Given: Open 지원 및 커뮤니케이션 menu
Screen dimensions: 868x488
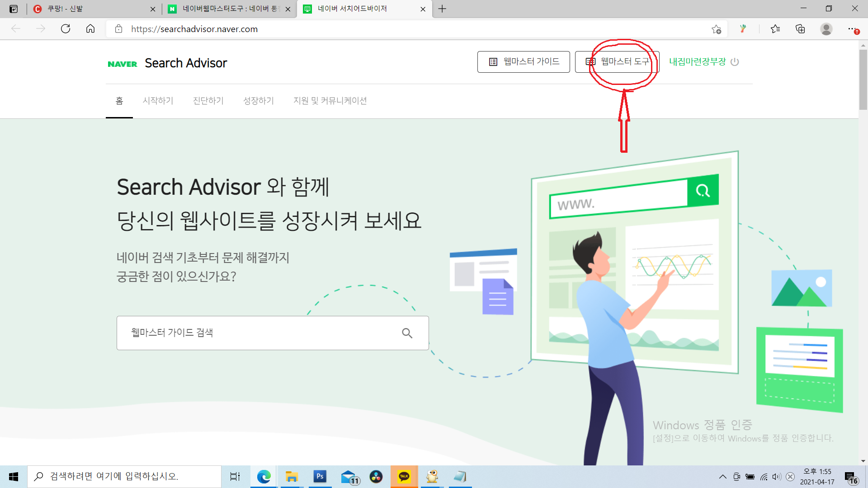Looking at the screenshot, I should (330, 101).
